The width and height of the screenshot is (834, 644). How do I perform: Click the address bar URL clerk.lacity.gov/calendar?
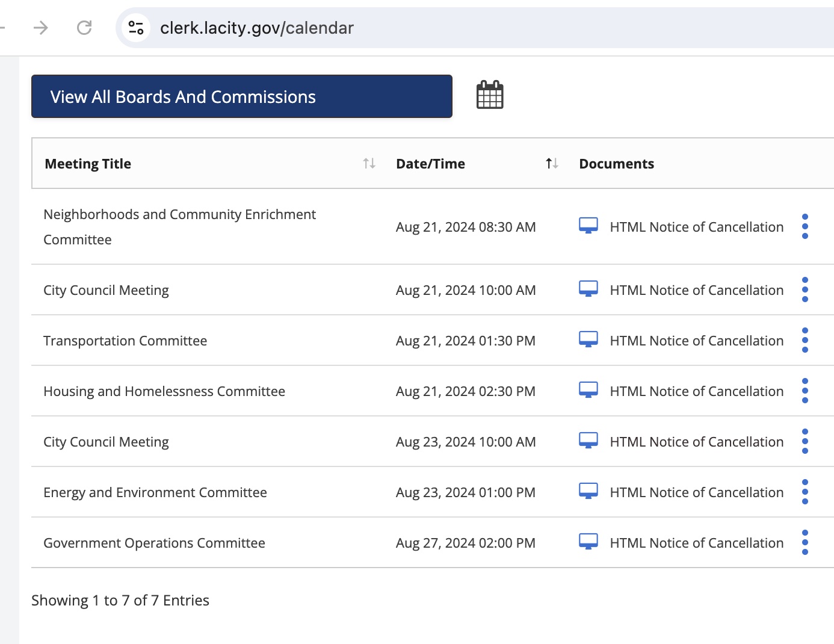tap(257, 28)
